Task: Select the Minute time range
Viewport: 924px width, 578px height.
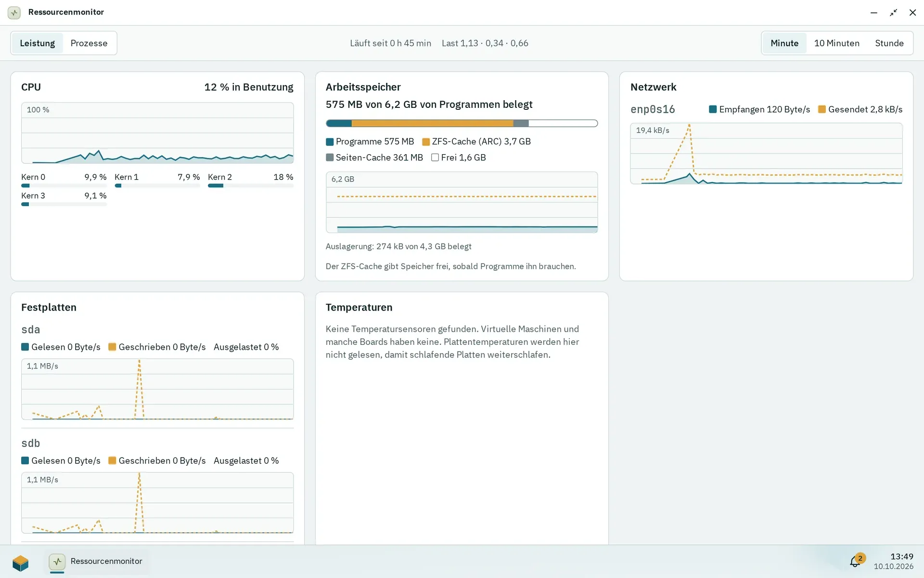Action: (x=784, y=43)
